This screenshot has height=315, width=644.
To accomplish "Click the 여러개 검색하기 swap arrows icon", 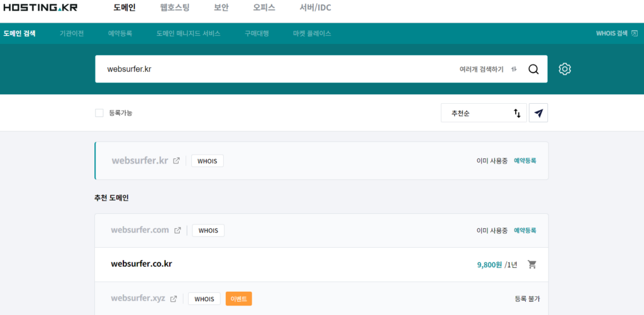I will [513, 69].
